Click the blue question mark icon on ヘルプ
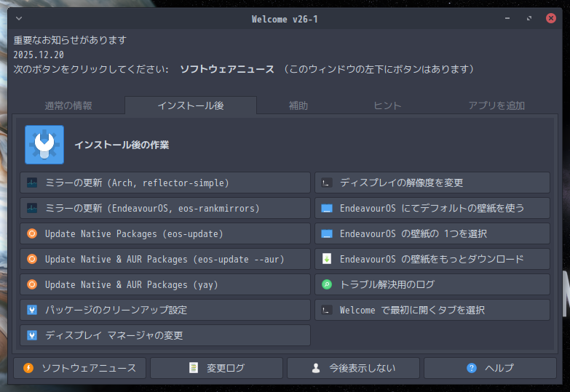This screenshot has width=570, height=392. pyautogui.click(x=472, y=368)
